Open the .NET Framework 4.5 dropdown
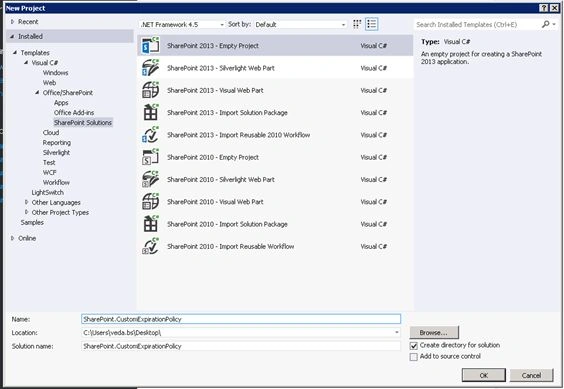 (x=182, y=24)
